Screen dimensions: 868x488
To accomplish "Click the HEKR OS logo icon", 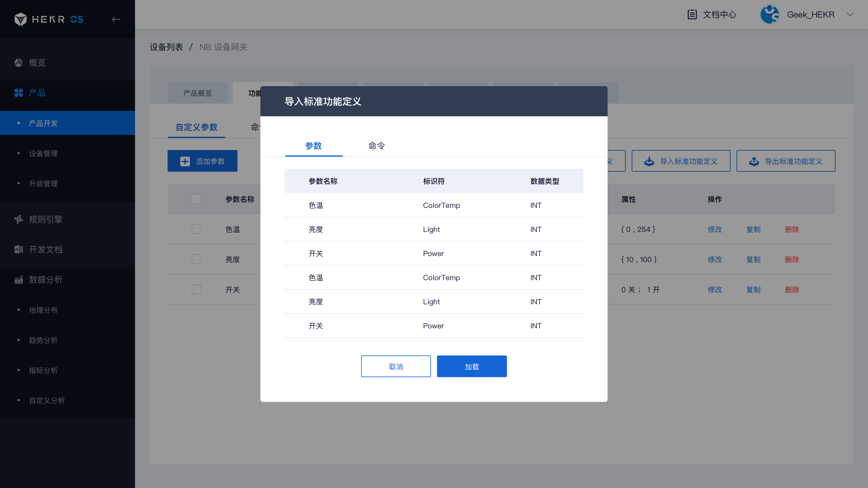I will [x=20, y=19].
